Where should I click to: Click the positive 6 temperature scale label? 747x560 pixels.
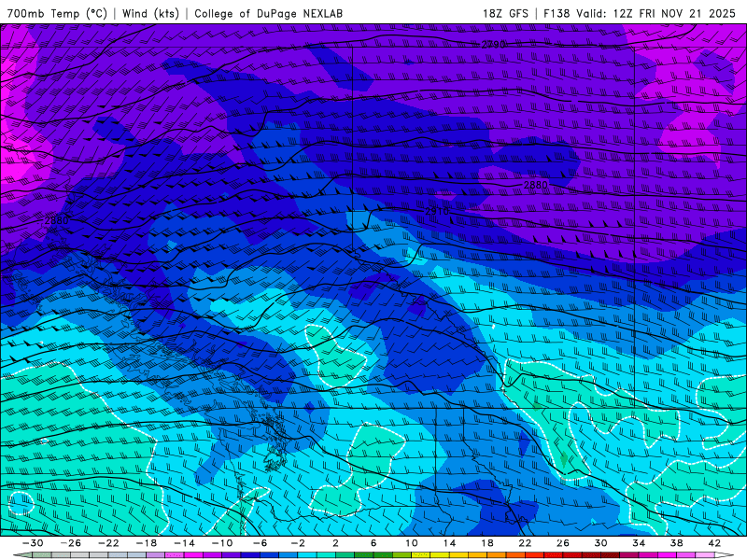(373, 543)
